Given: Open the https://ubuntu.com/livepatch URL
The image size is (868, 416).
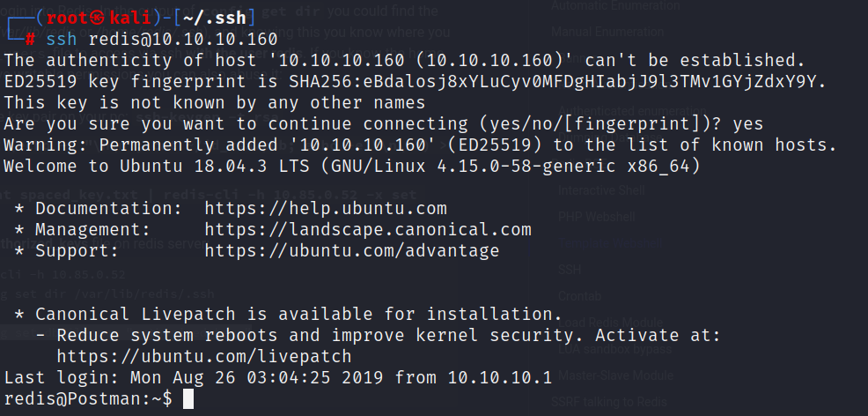Looking at the screenshot, I should [204, 356].
